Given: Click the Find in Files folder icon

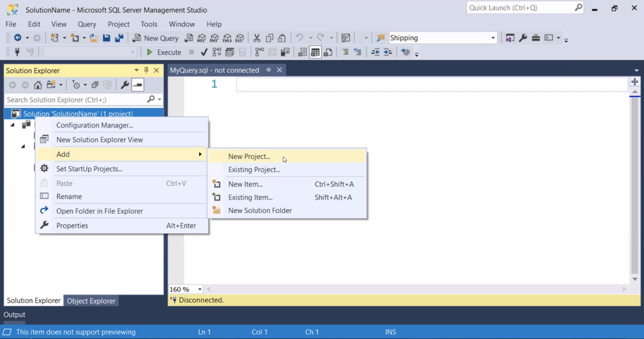Looking at the screenshot, I should click(380, 38).
